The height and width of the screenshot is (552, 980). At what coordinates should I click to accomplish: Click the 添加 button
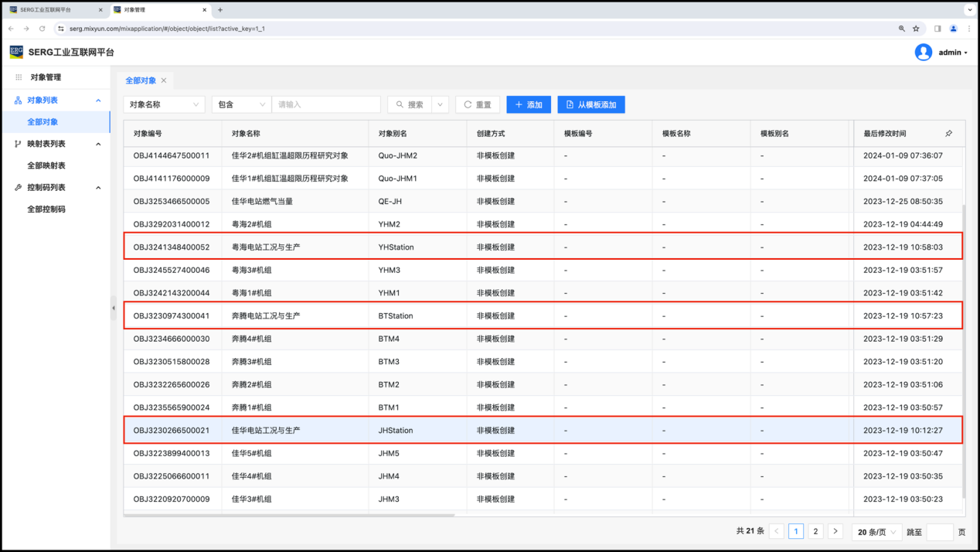(x=529, y=104)
